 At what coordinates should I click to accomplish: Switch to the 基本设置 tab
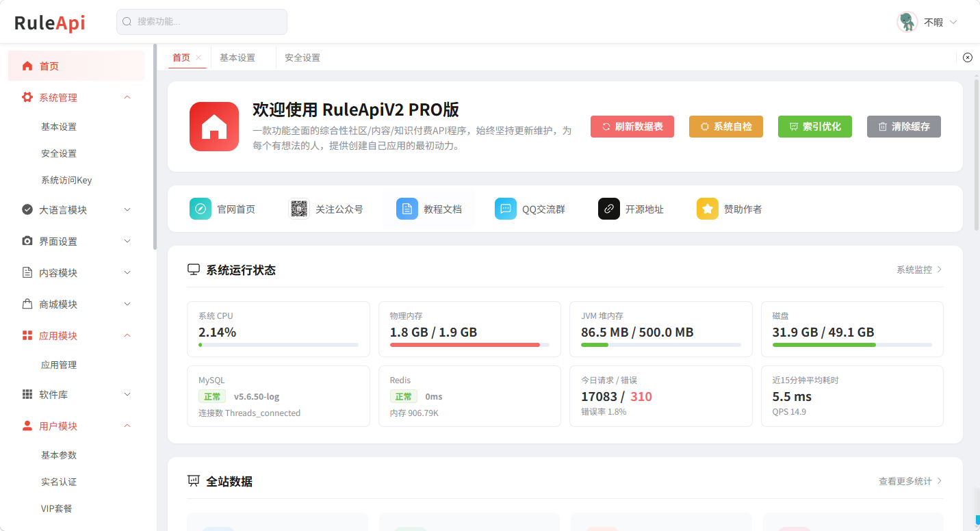237,58
